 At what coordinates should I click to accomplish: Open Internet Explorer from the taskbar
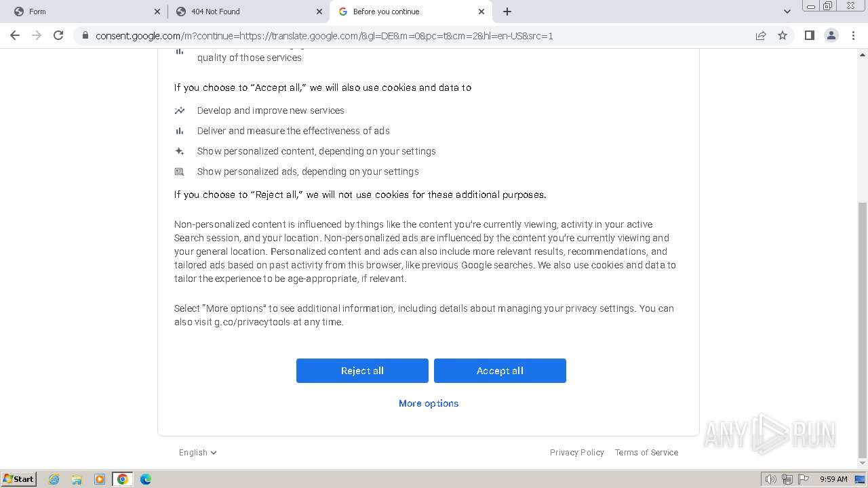point(54,479)
